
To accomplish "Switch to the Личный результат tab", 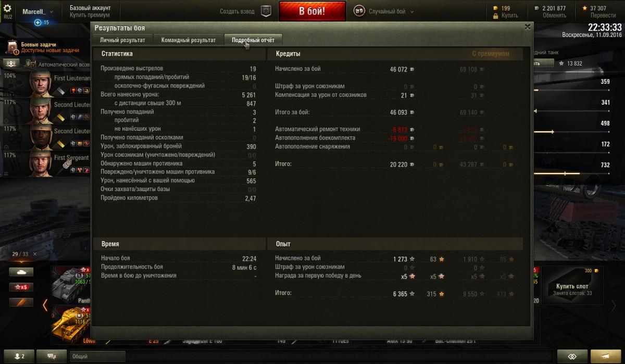I will pos(122,40).
